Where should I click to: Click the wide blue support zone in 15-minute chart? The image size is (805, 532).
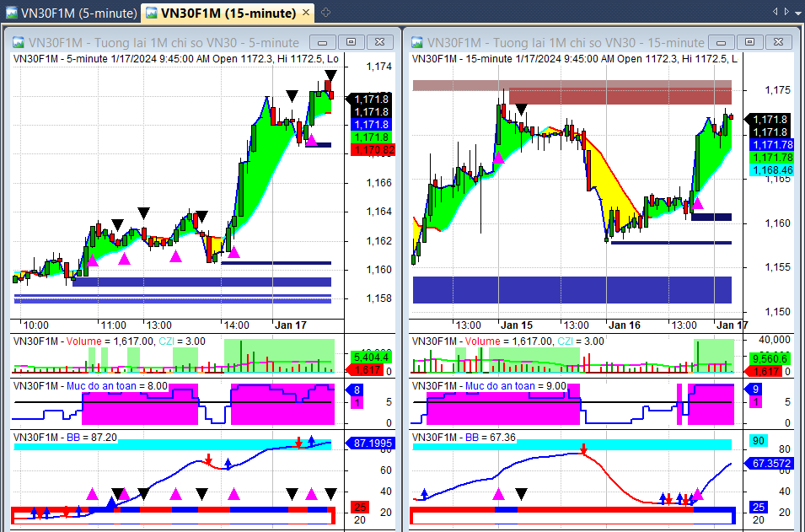pyautogui.click(x=572, y=290)
